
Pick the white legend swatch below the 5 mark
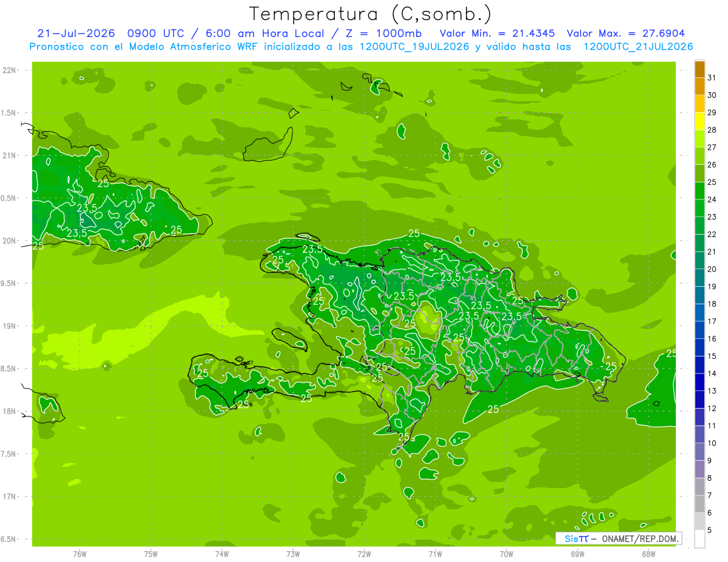[x=699, y=539]
